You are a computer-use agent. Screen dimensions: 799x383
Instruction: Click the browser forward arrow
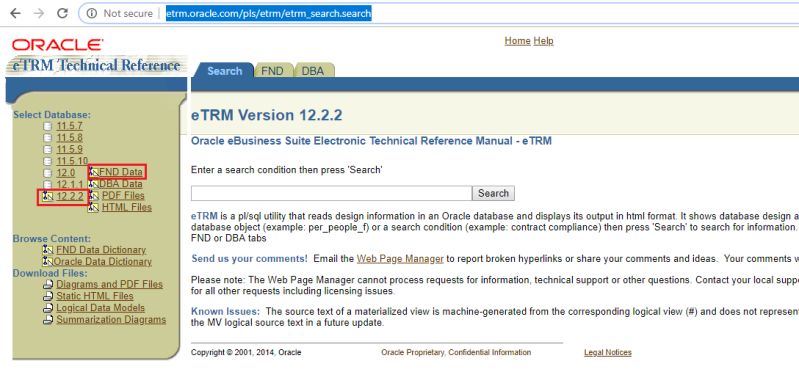tap(39, 13)
